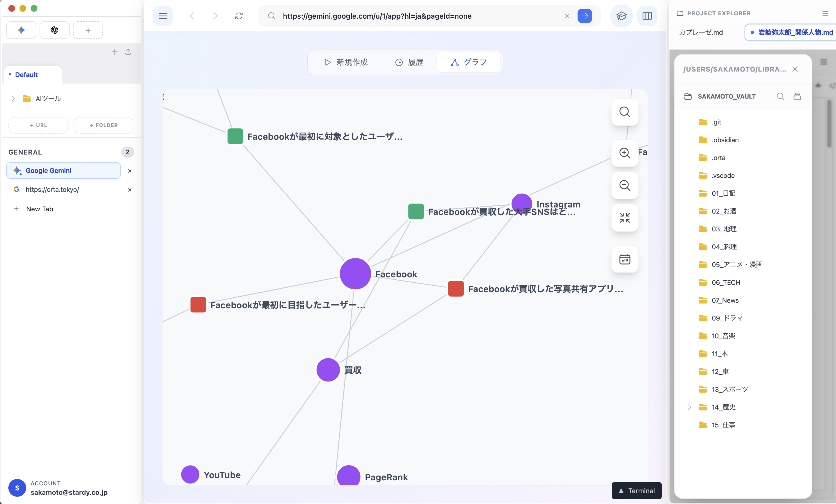The width and height of the screenshot is (836, 504).
Task: Open the split view columns icon
Action: pos(647,16)
